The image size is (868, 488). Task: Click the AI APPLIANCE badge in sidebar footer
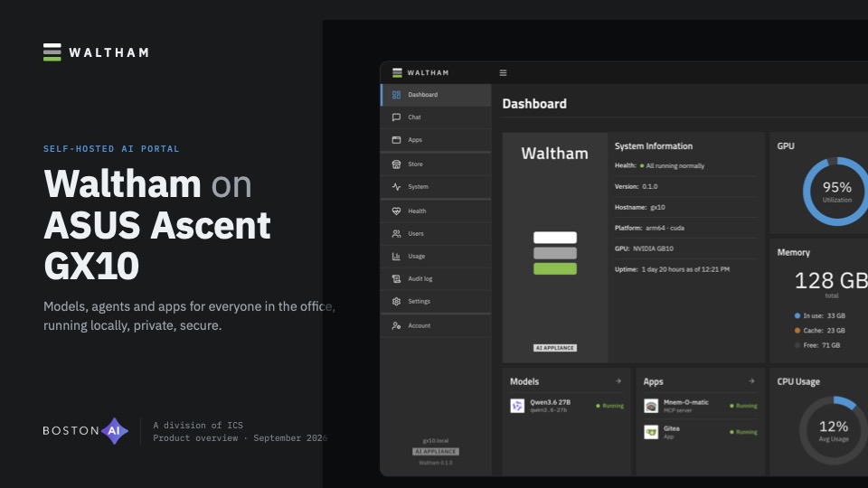(436, 452)
